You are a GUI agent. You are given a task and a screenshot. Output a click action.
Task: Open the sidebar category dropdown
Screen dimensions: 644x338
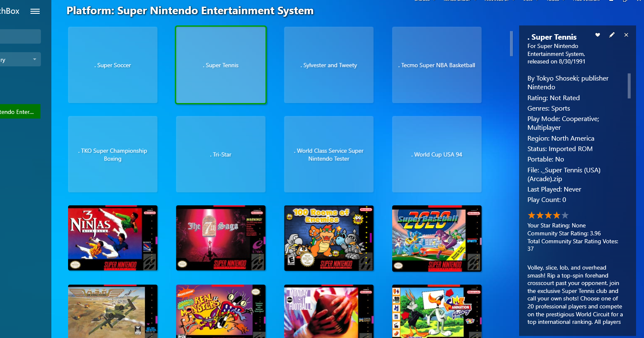[x=20, y=59]
